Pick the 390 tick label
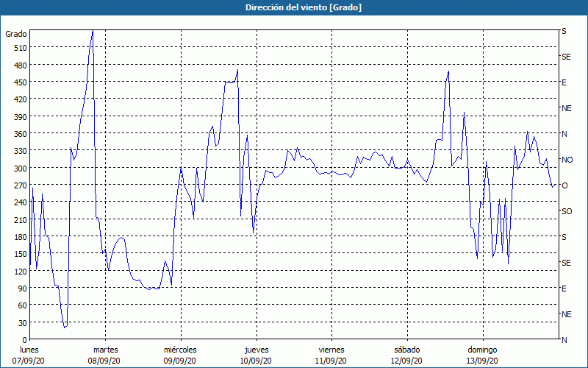 point(21,117)
